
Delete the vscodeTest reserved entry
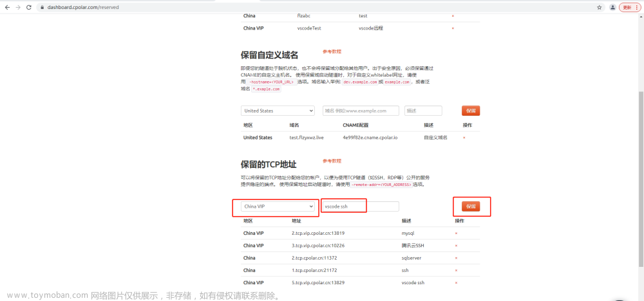tap(453, 28)
